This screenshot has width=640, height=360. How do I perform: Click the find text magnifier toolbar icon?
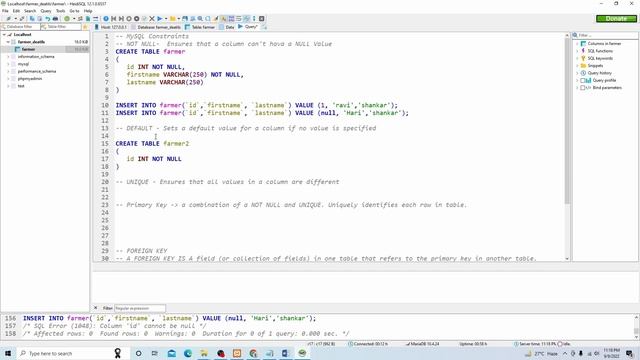pos(200,18)
